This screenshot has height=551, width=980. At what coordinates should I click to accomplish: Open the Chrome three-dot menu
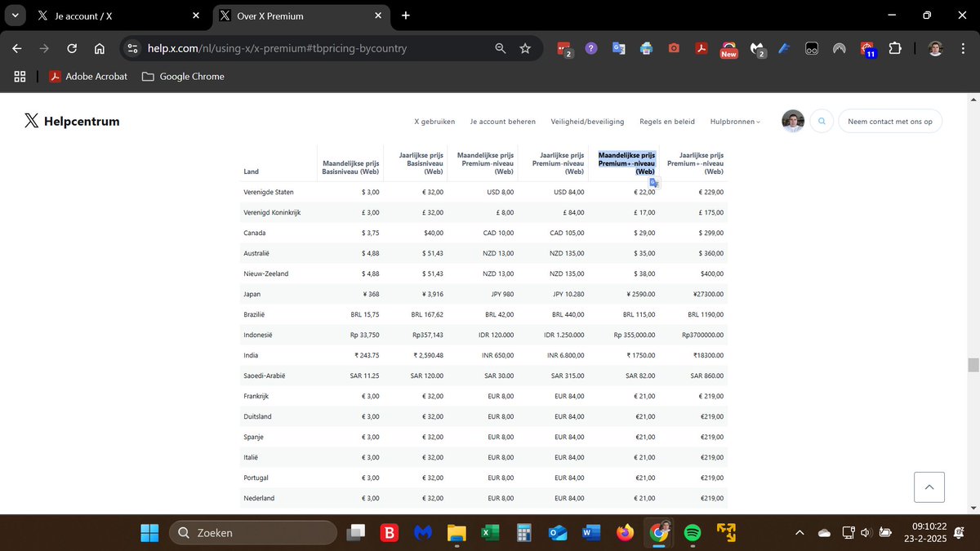pyautogui.click(x=963, y=48)
